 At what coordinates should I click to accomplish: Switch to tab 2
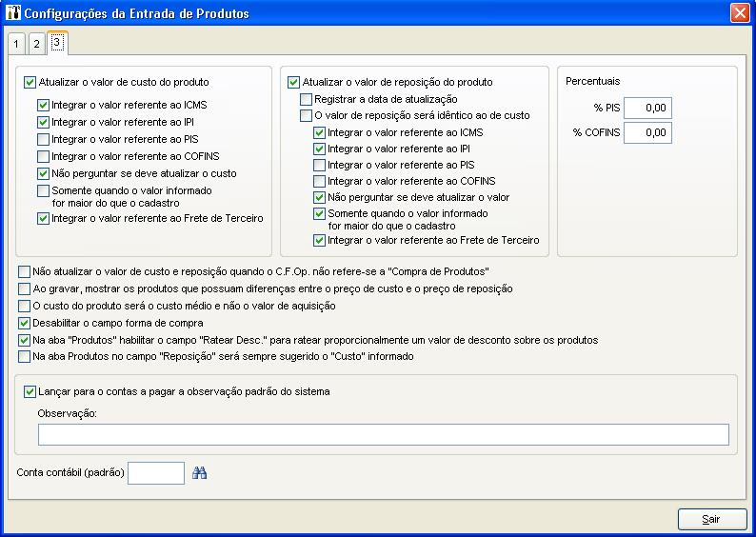[36, 45]
